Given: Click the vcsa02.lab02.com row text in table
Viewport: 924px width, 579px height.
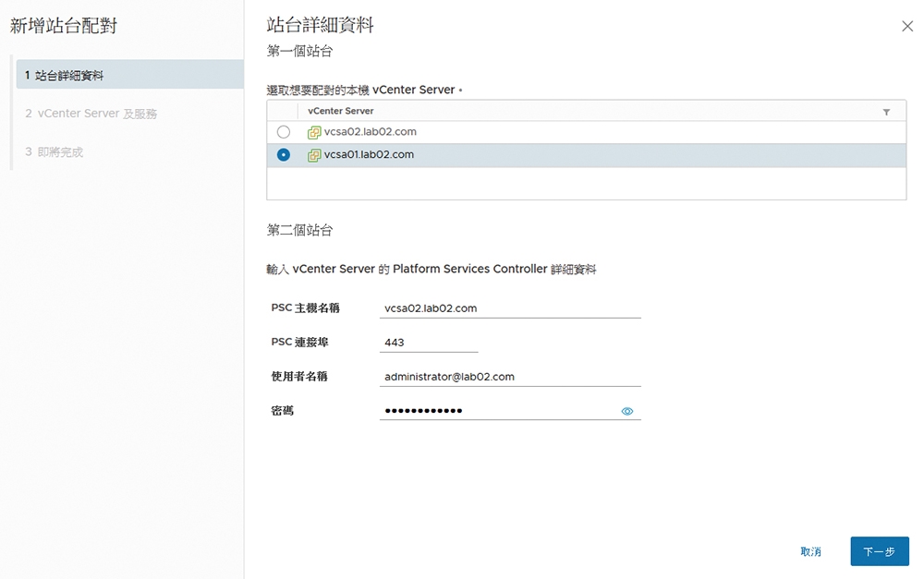Looking at the screenshot, I should click(371, 132).
